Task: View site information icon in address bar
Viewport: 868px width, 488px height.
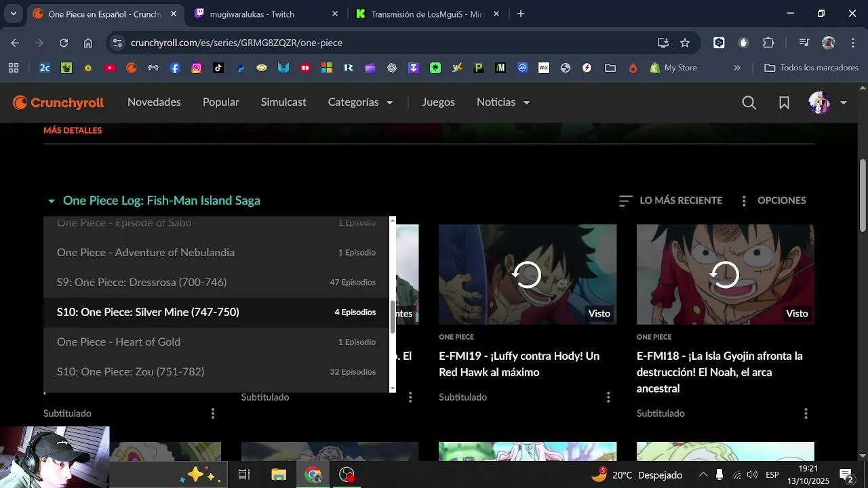Action: point(117,43)
